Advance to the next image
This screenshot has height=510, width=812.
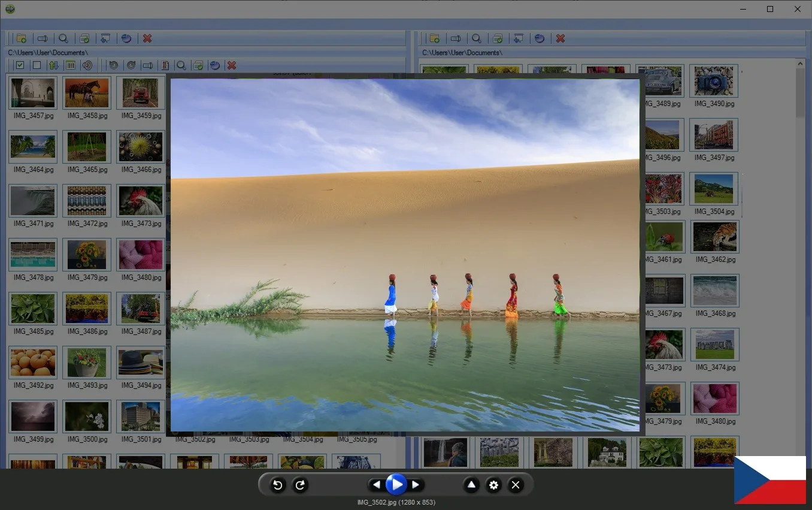click(416, 485)
